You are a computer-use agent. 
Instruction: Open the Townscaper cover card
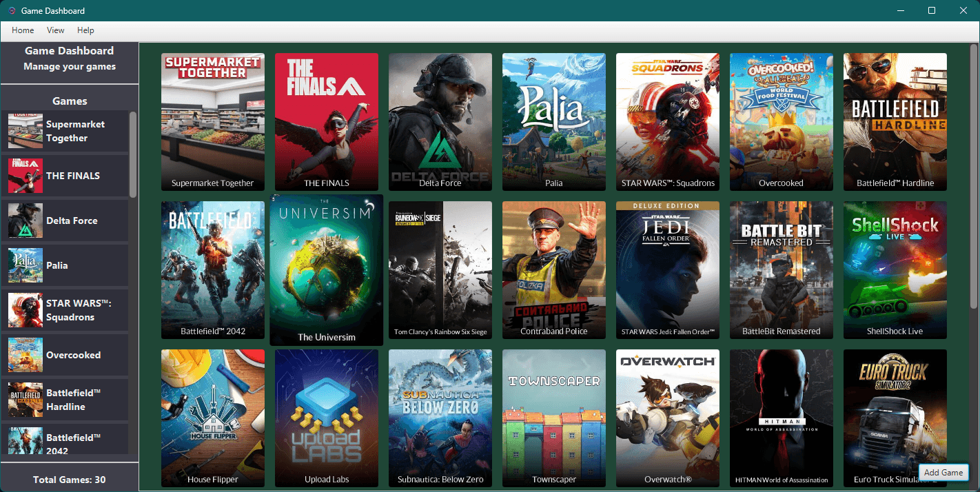tap(554, 418)
